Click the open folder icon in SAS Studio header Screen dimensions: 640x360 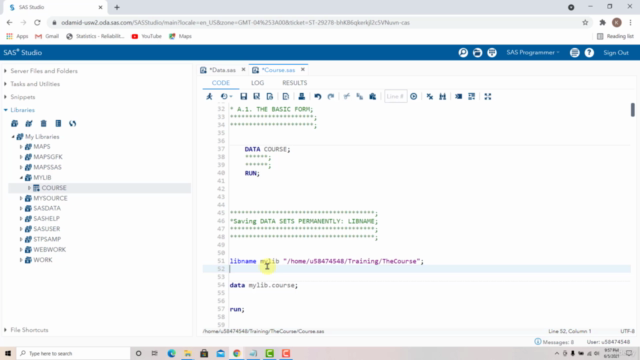click(x=477, y=53)
